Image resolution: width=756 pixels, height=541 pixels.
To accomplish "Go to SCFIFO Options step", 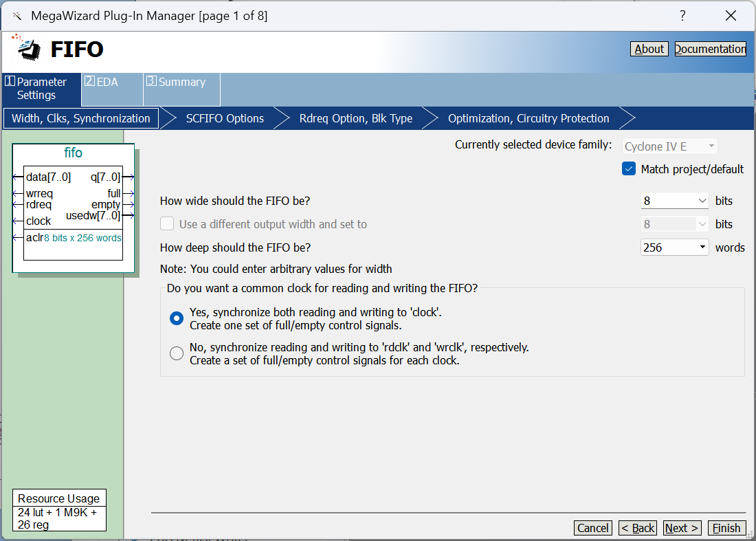I will click(x=225, y=119).
